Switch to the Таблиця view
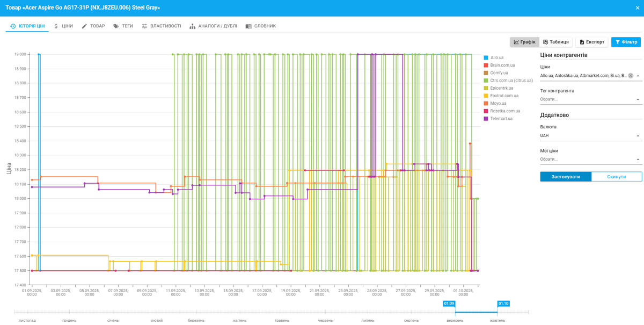 point(555,42)
